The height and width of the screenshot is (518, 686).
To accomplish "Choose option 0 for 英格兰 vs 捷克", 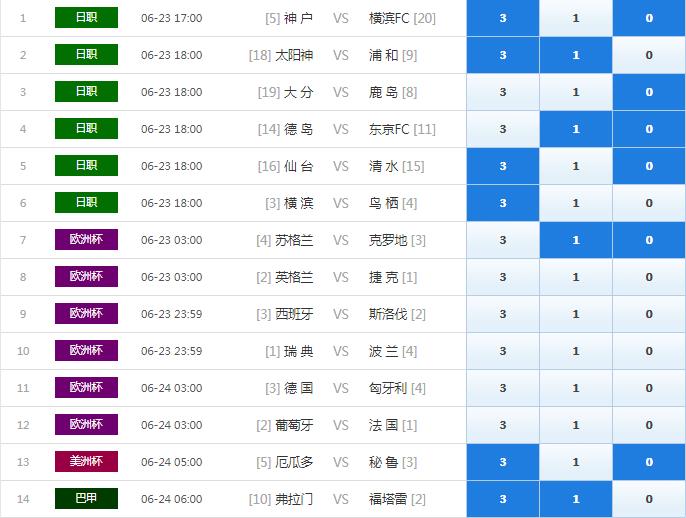I will pos(648,277).
